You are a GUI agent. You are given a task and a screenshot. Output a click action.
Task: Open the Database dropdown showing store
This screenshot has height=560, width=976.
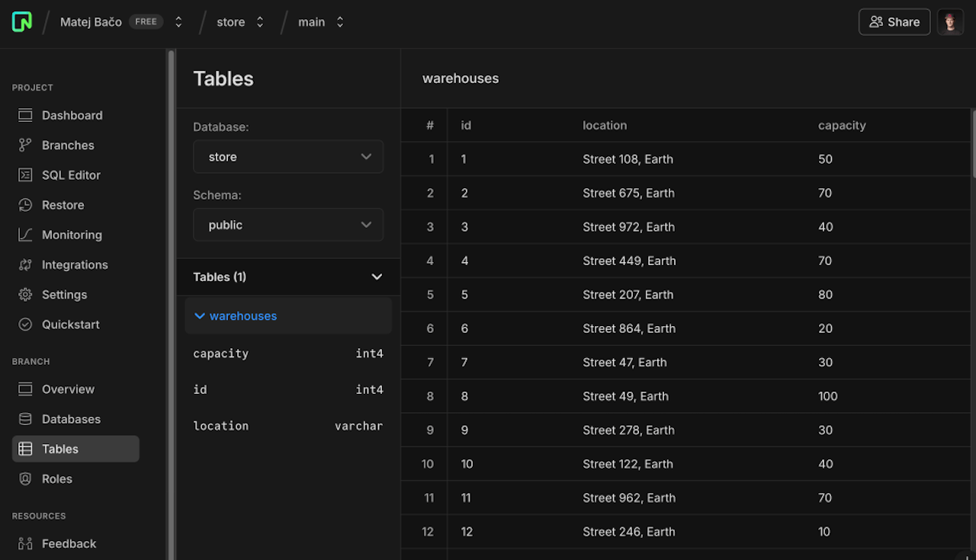coord(287,157)
